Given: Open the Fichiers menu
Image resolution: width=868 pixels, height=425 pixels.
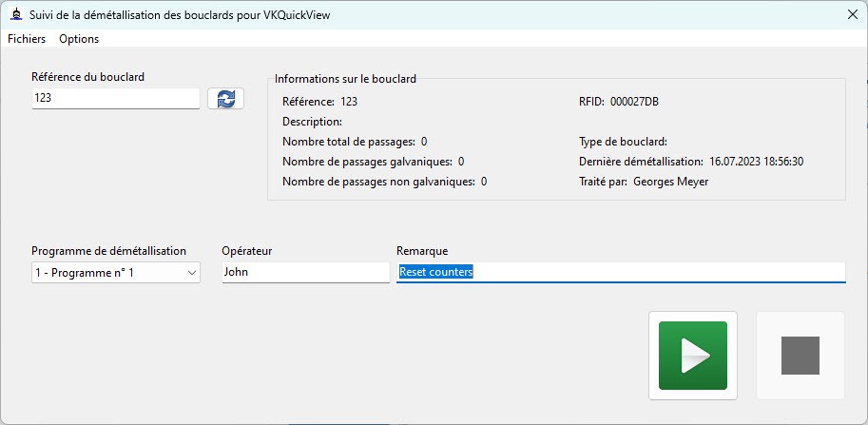Looking at the screenshot, I should pos(27,39).
